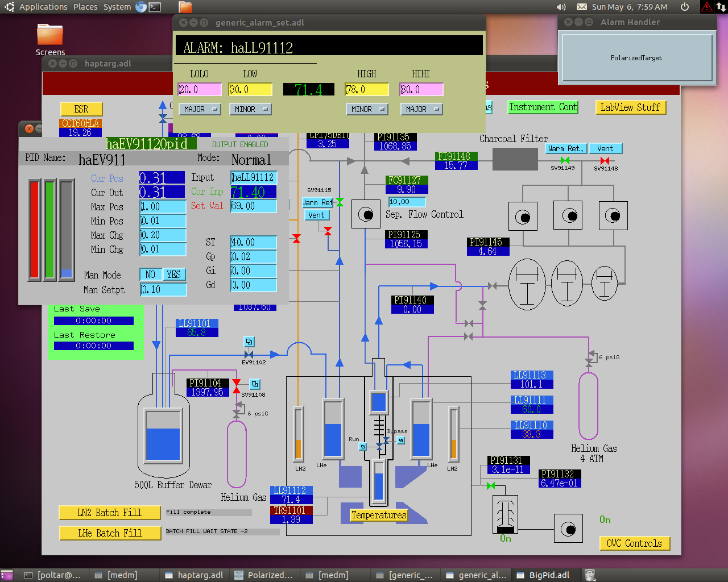Click the SV91108 related-display icon
The height and width of the screenshot is (582, 728).
tap(255, 384)
